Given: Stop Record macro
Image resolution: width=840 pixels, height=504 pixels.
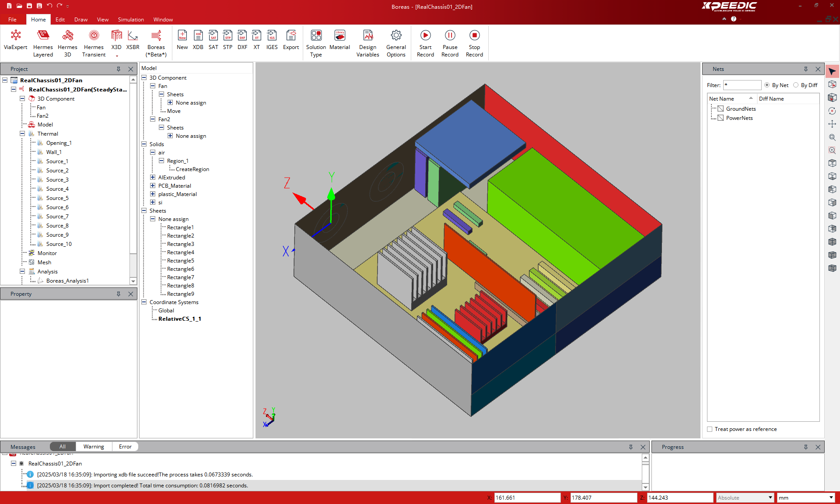Looking at the screenshot, I should click(x=474, y=43).
